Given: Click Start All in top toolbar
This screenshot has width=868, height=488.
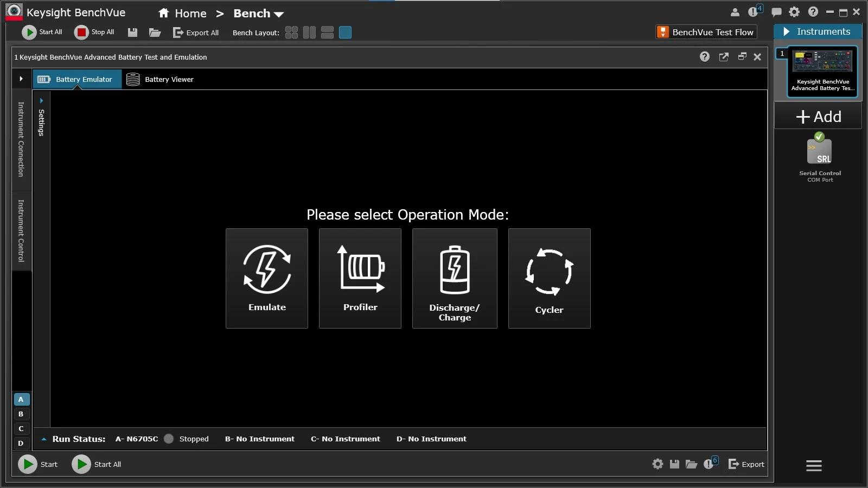Looking at the screenshot, I should pyautogui.click(x=42, y=33).
